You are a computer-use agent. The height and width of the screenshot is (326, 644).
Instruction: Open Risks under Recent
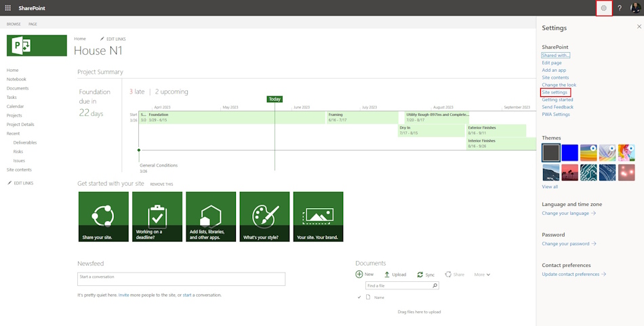click(x=18, y=152)
